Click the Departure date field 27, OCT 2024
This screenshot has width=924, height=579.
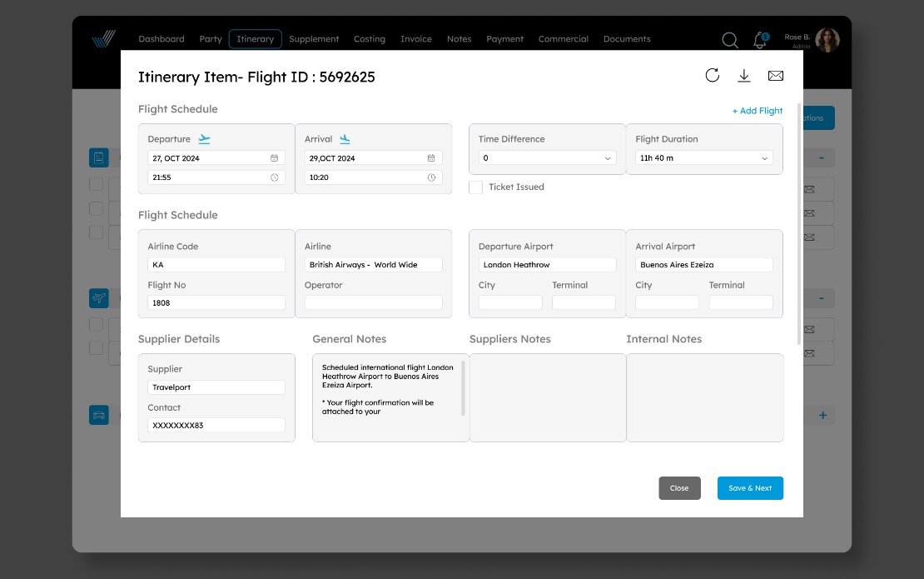[216, 158]
